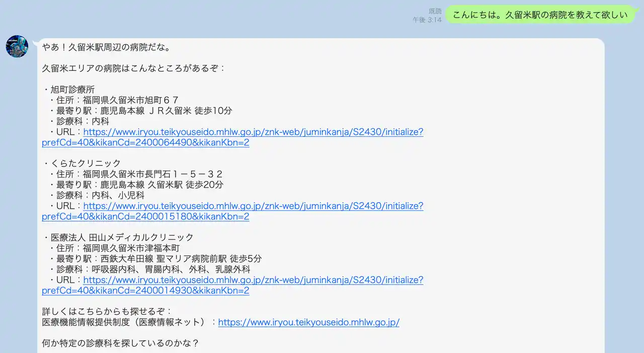Open the 医療情報ネット homepage link

[308, 323]
